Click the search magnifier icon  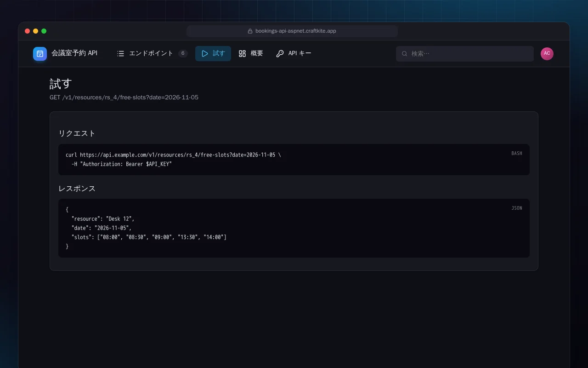coord(405,54)
